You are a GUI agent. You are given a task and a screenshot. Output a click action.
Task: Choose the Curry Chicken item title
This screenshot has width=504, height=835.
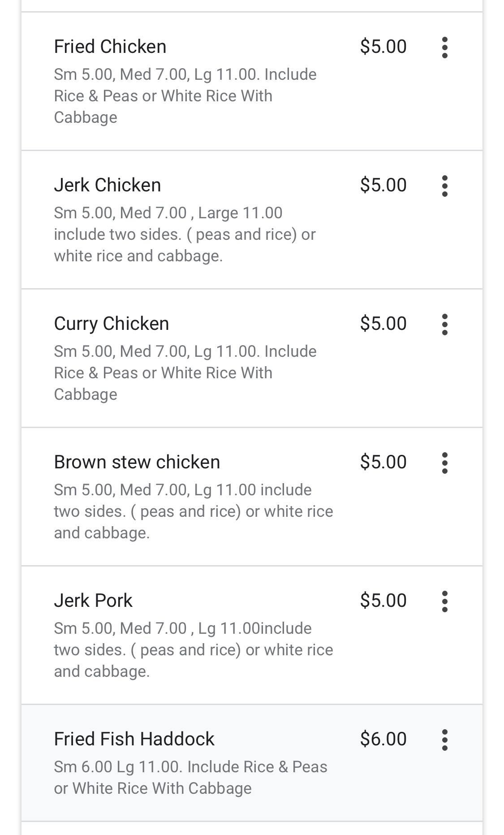[112, 324]
